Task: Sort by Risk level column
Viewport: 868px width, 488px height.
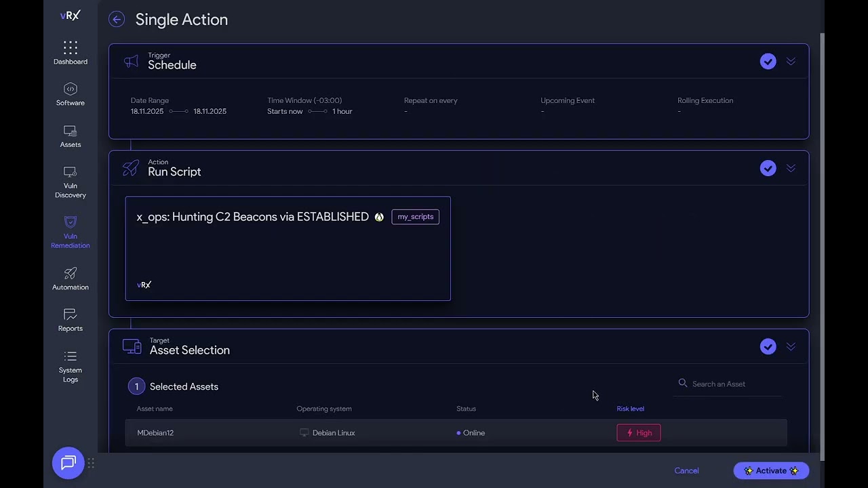Action: click(630, 409)
